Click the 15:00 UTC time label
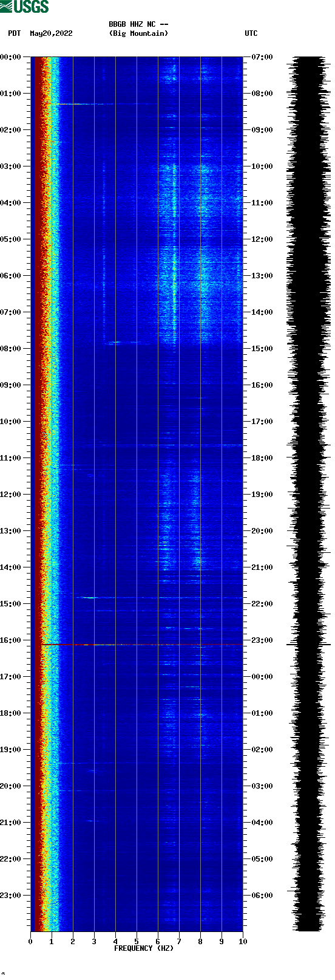This screenshot has height=980, width=335. [x=262, y=349]
